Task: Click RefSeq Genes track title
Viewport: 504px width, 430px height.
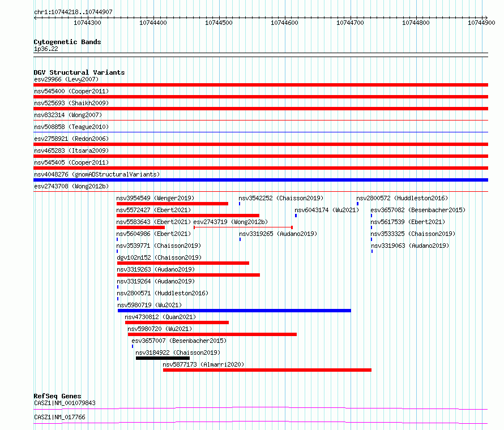Action: coord(57,396)
